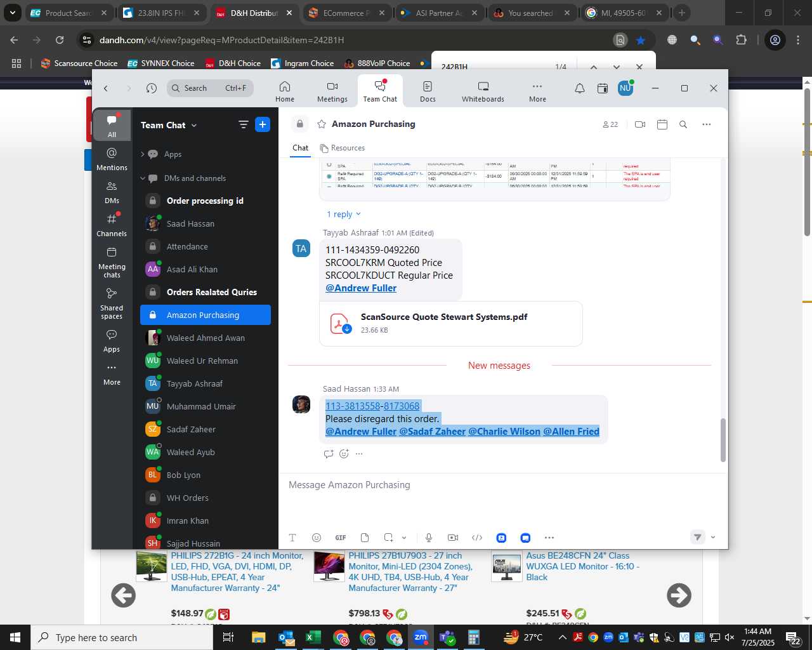Select Channels in left rail
Screen dimensions: 812x650
click(x=112, y=225)
